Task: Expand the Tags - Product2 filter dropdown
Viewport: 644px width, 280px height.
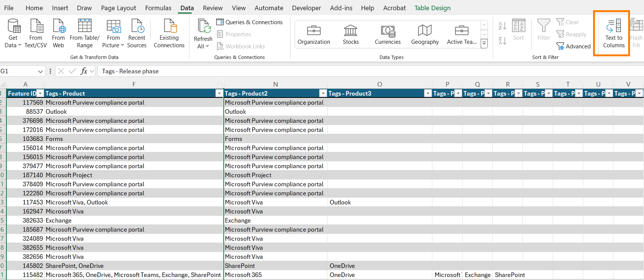Action: [x=323, y=94]
